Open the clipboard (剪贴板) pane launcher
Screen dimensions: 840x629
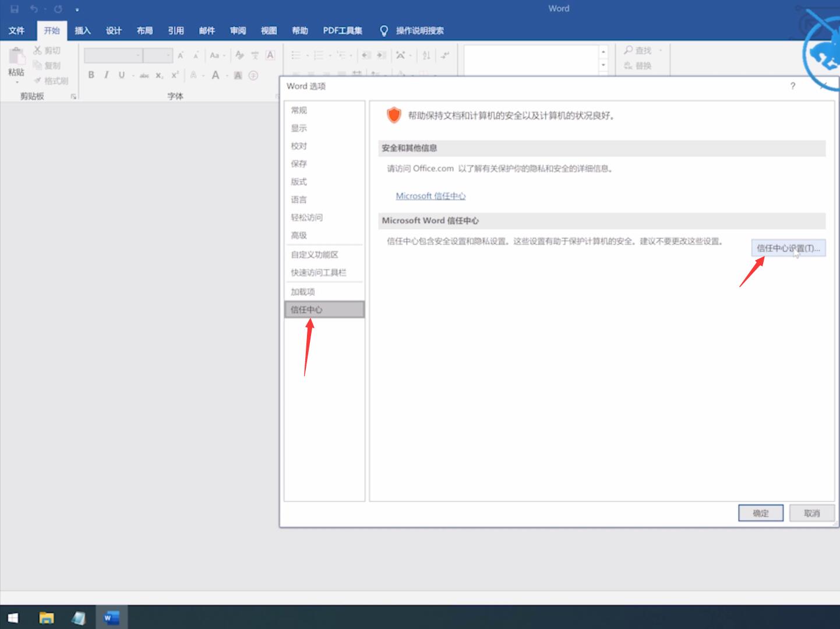click(x=73, y=96)
